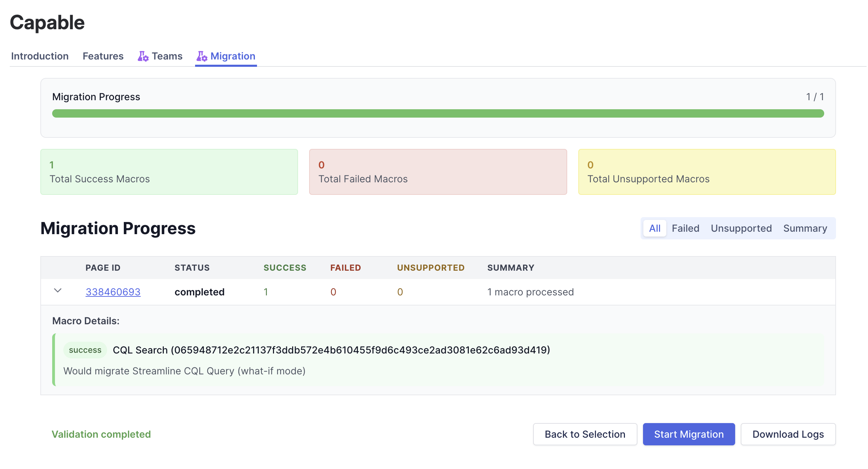This screenshot has width=868, height=469.
Task: Go Back to Selection
Action: 585,434
